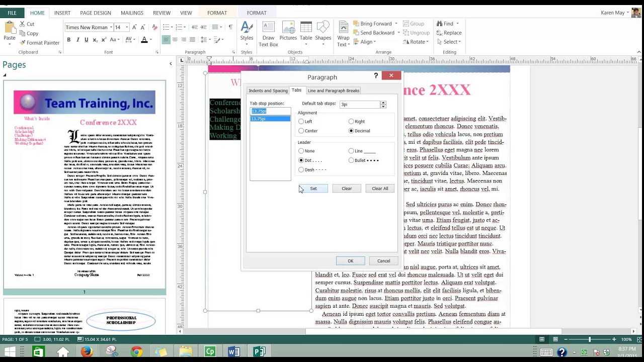Click the Cut scissors icon
Screen dimensions: 644x362
(x=22, y=24)
